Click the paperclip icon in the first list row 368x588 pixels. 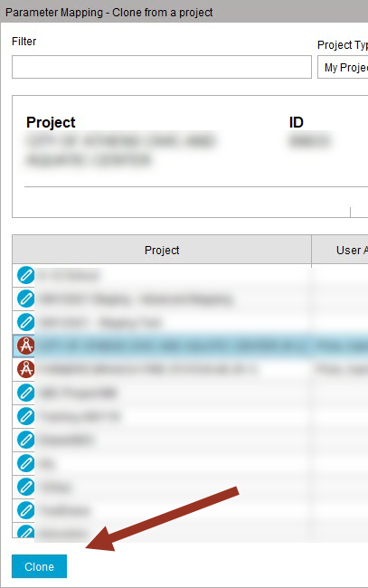26,275
